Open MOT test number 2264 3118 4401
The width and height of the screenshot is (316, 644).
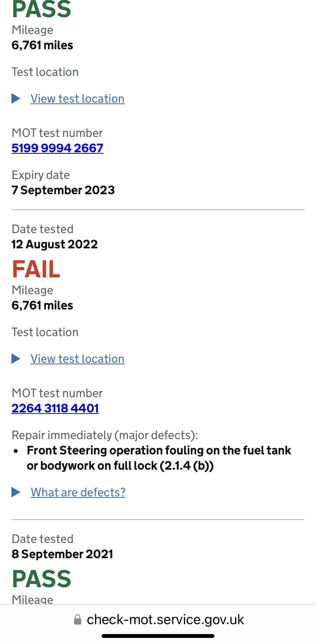55,408
